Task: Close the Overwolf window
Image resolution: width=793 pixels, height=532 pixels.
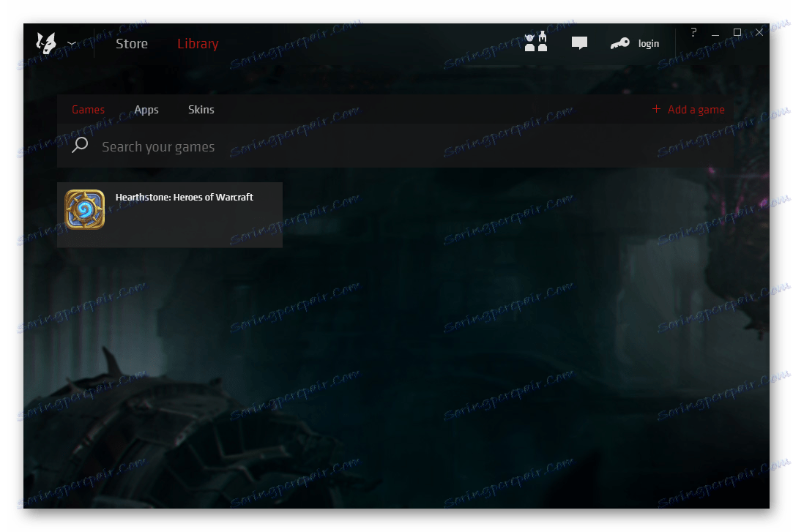Action: [x=759, y=32]
